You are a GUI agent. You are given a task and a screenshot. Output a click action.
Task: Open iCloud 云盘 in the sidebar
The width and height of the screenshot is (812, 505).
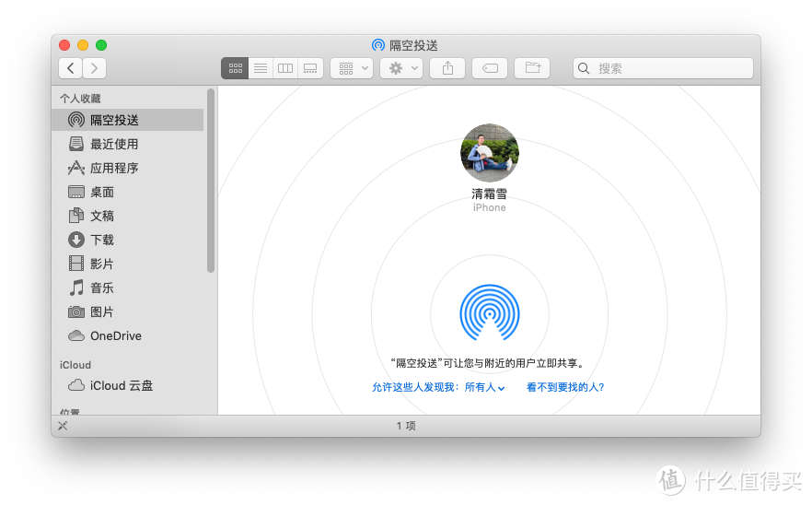(128, 385)
